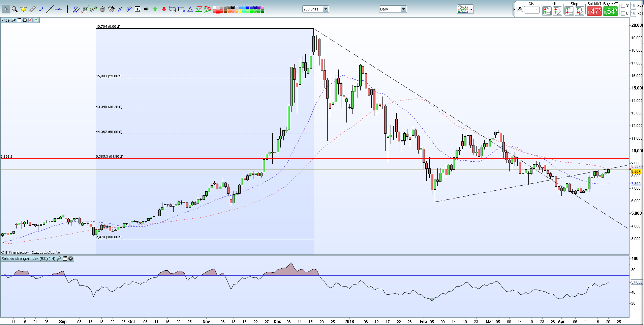The image size is (644, 325).
Task: Collapse the order panel arrow expander
Action: [x=514, y=9]
